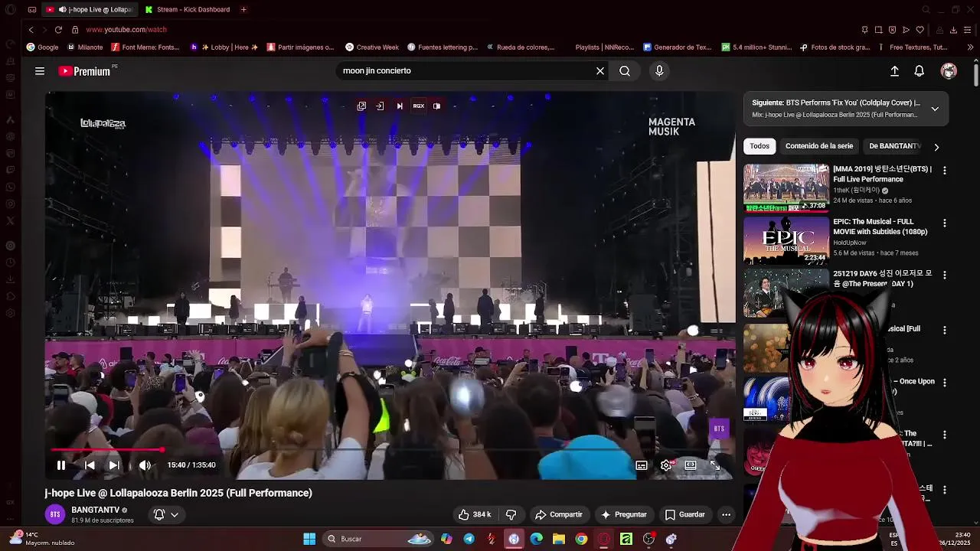The image size is (980, 551).
Task: Open options for EPIC The Musical video
Action: [x=944, y=223]
